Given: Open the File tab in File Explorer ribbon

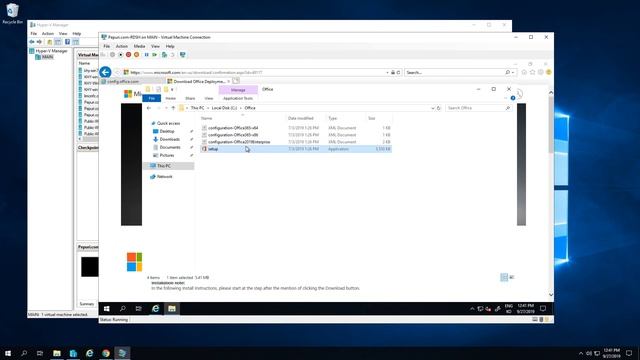Looking at the screenshot, I should [x=151, y=98].
